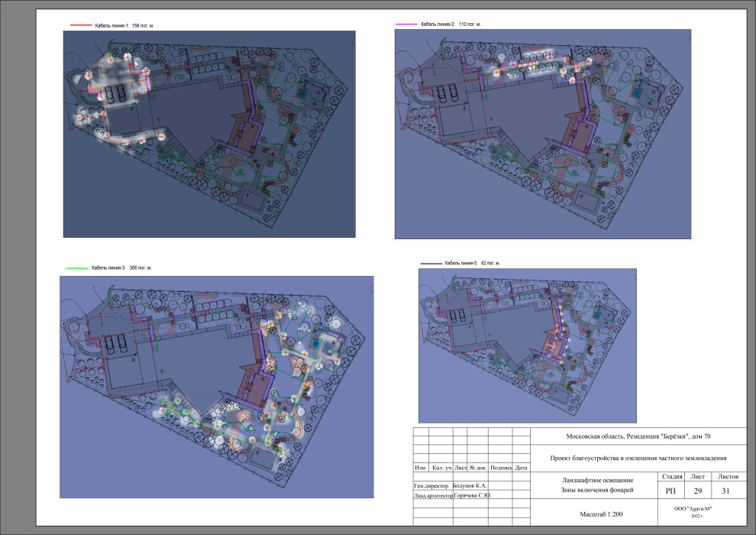Select the Кабель линия-2 lighting plan image

tap(543, 135)
